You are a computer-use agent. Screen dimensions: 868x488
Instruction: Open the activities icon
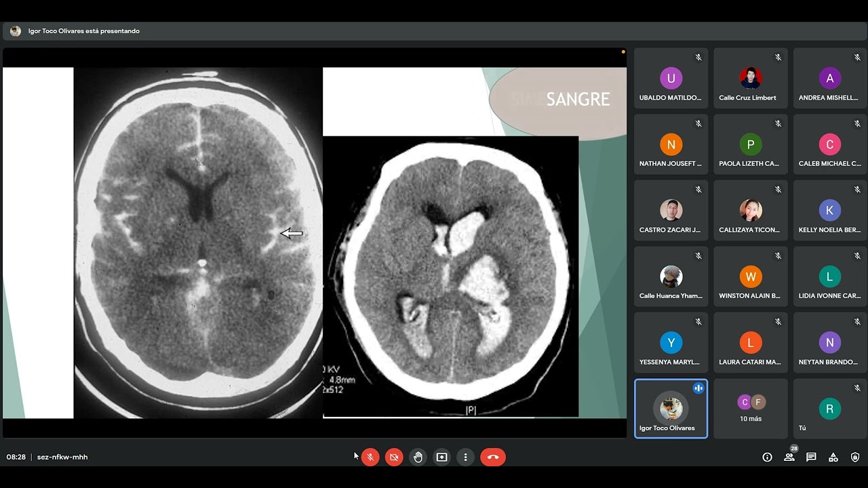click(833, 457)
